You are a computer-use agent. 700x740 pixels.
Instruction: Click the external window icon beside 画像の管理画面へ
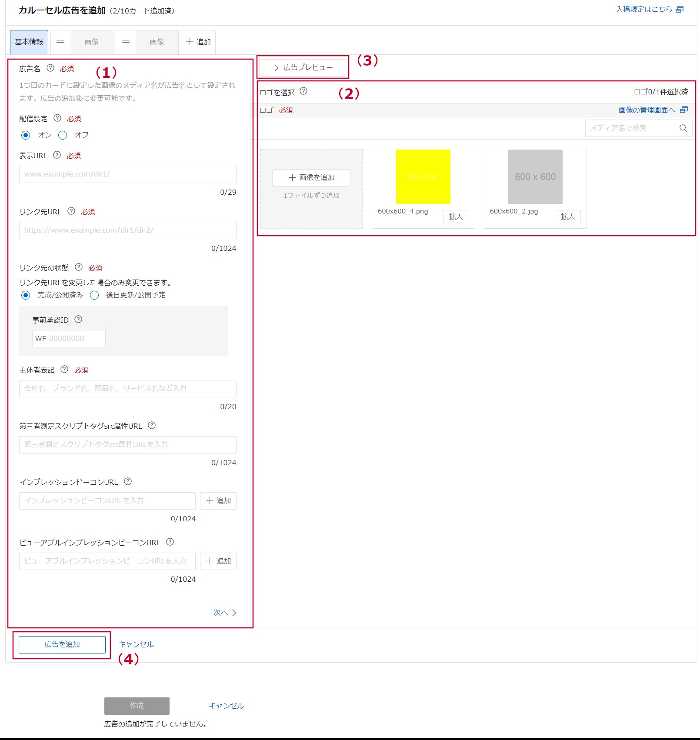(x=684, y=110)
